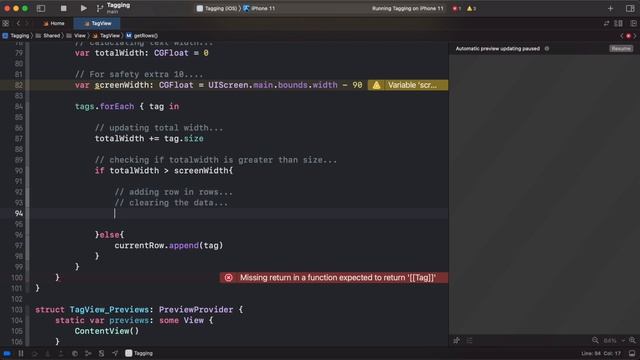Image resolution: width=640 pixels, height=360 pixels.
Task: Open Shared folder in jump bar
Action: click(x=48, y=36)
